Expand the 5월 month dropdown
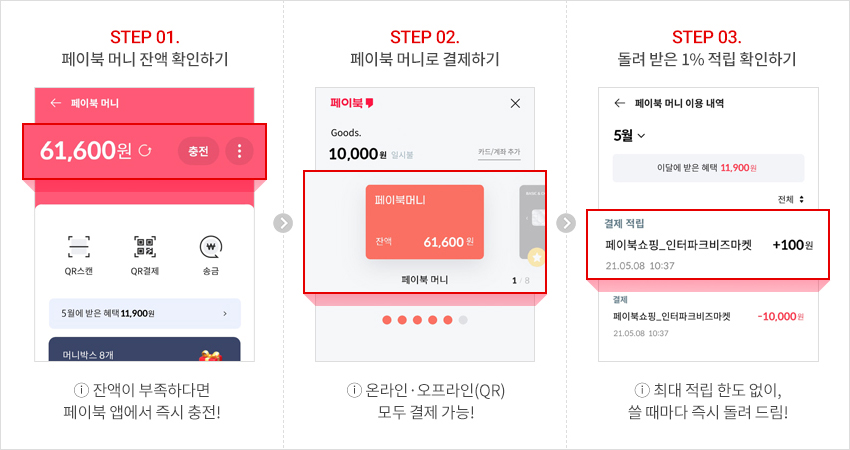The height and width of the screenshot is (450, 850). click(x=629, y=135)
